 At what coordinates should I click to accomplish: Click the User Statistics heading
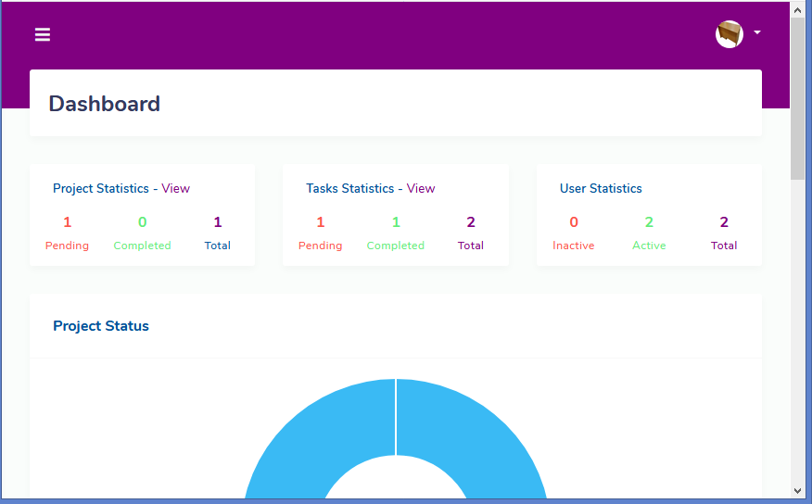coord(601,188)
